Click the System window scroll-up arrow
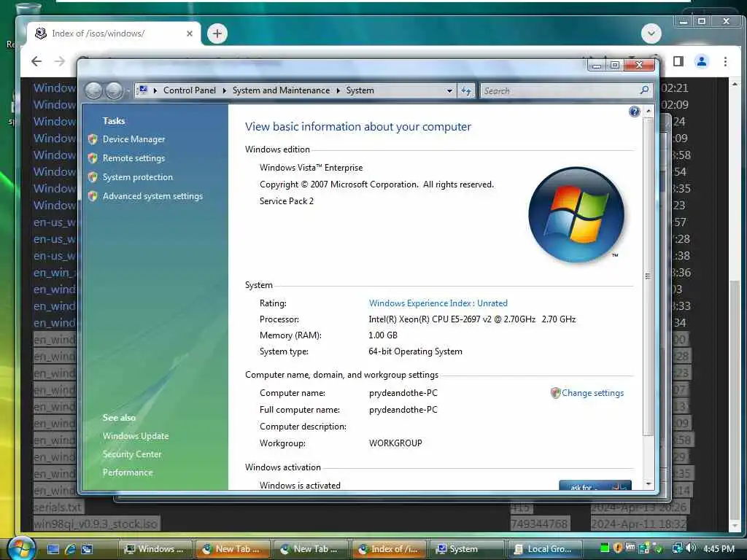The image size is (747, 560). (x=649, y=111)
